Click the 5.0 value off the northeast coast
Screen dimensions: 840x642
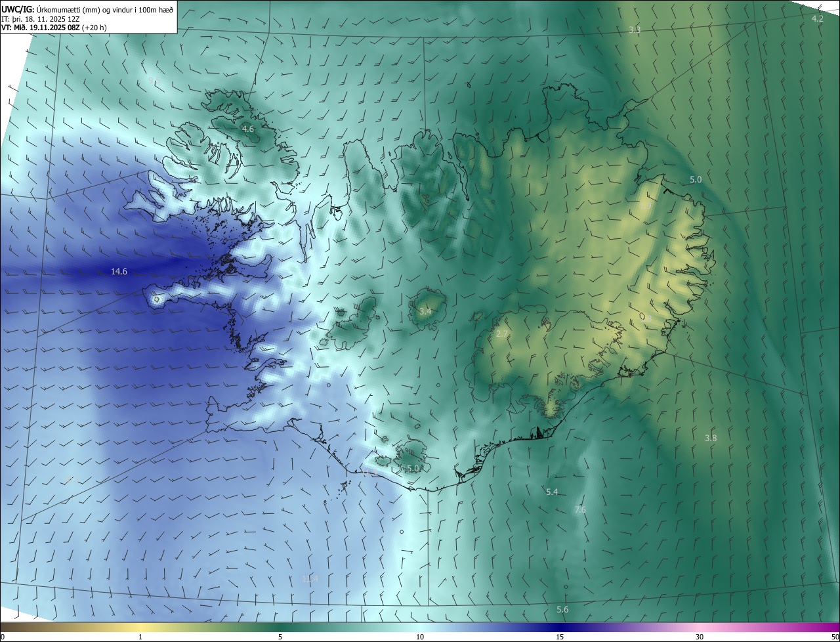pyautogui.click(x=696, y=179)
